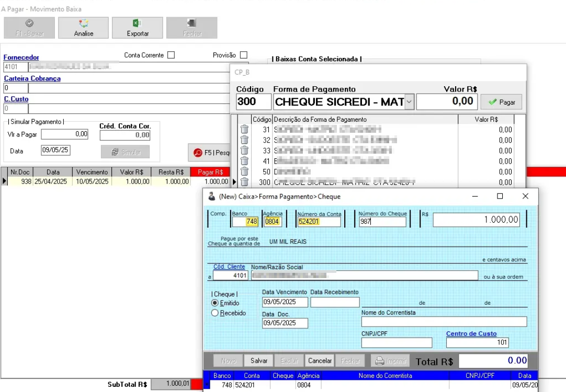566x392 pixels.
Task: Click the Exportar Excel toolbar button
Action: pyautogui.click(x=138, y=28)
